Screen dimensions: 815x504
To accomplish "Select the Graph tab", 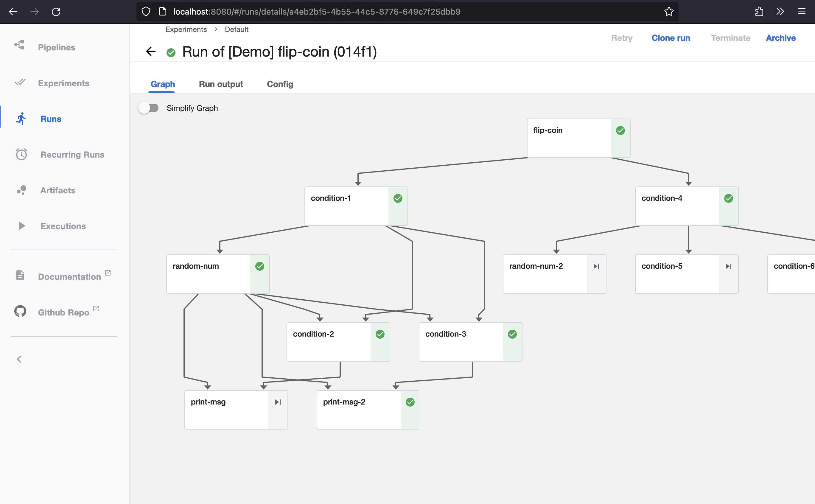I will click(162, 84).
